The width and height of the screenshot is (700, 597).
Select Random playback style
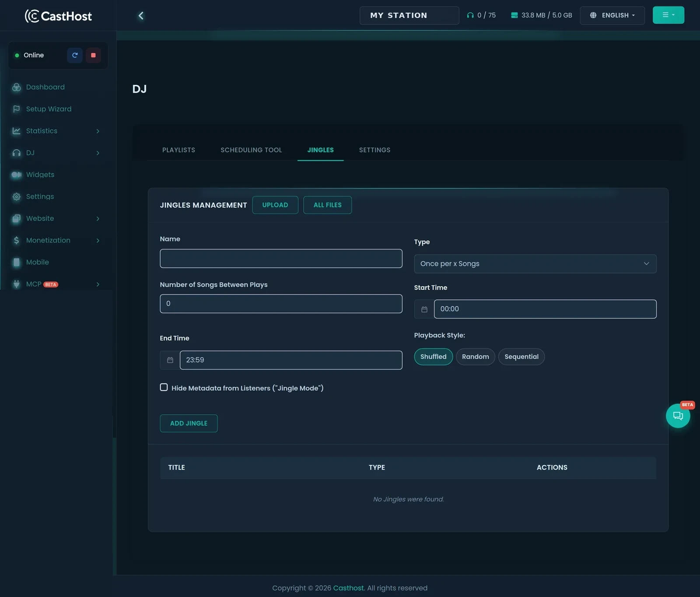pyautogui.click(x=475, y=357)
